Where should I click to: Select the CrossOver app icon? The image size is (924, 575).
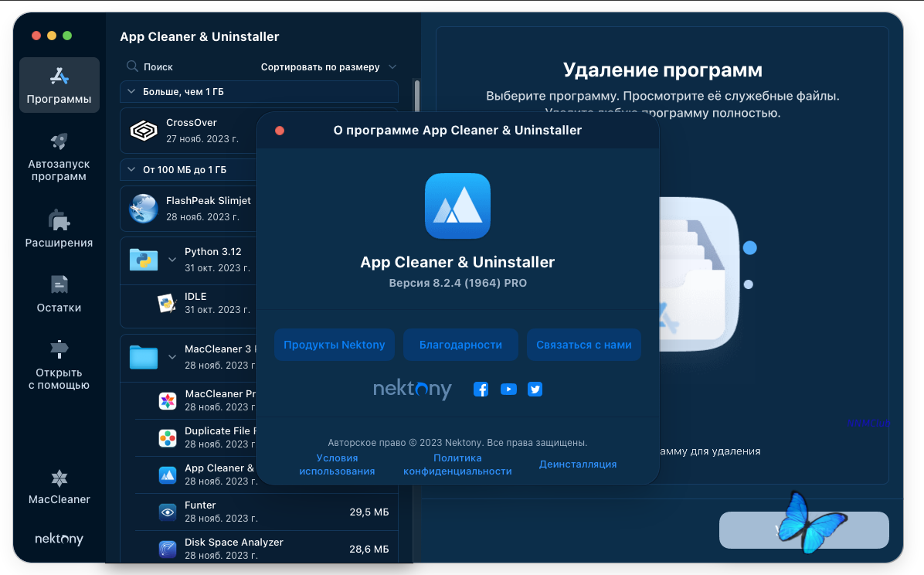pos(144,131)
